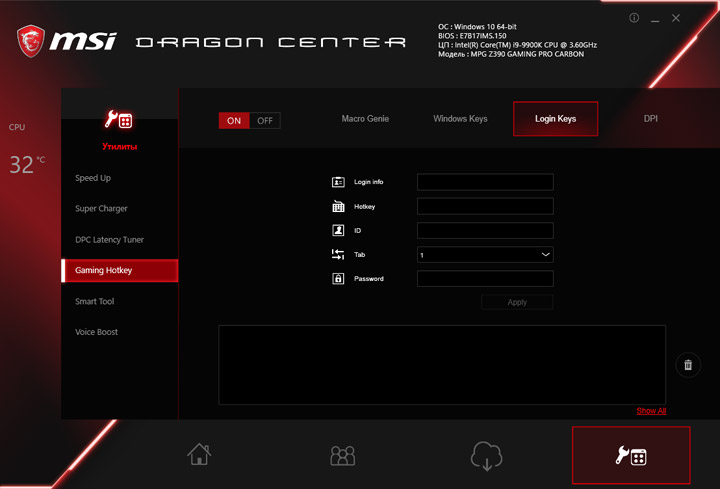Click the Show All link
Image resolution: width=720 pixels, height=489 pixels.
(651, 411)
